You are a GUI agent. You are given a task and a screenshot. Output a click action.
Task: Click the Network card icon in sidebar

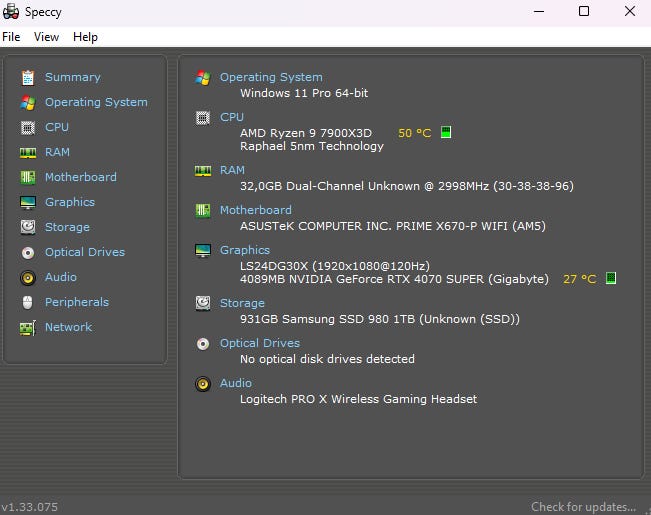point(27,327)
